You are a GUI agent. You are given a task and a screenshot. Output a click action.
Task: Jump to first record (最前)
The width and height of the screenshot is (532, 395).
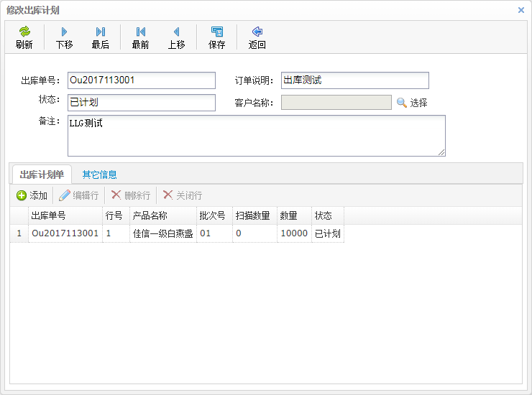[x=140, y=32]
